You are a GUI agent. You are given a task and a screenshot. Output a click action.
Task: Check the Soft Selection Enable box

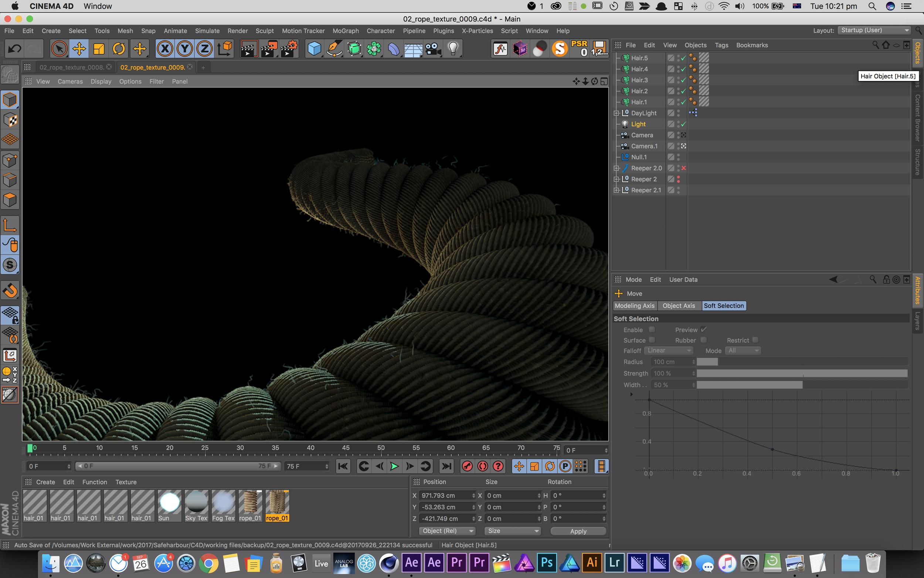click(x=652, y=329)
